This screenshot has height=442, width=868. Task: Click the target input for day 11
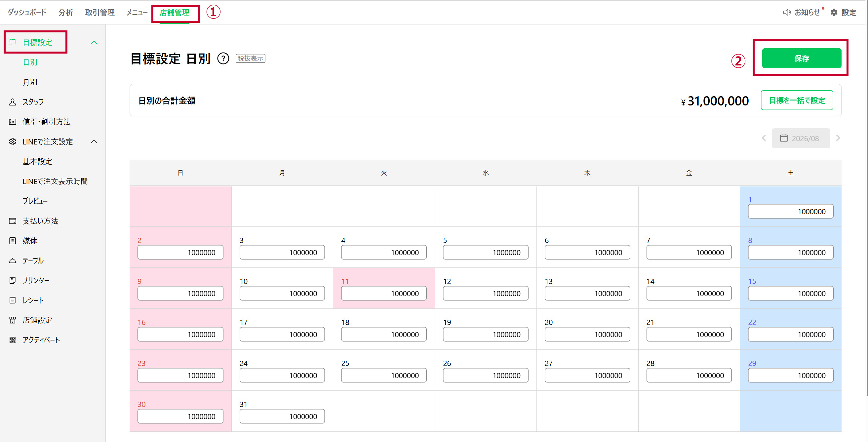[383, 294]
